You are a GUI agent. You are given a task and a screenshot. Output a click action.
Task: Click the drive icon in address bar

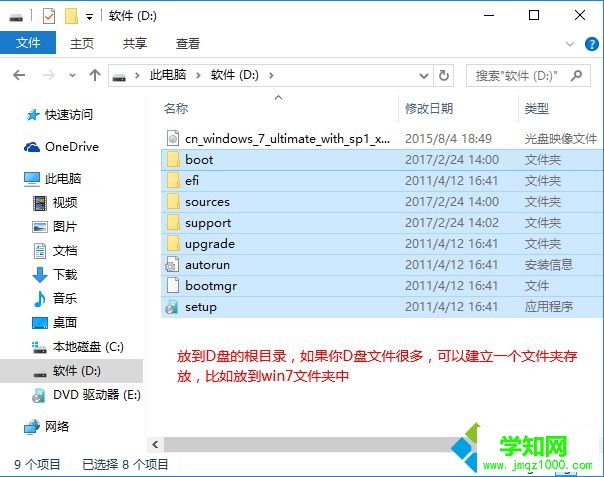click(119, 76)
